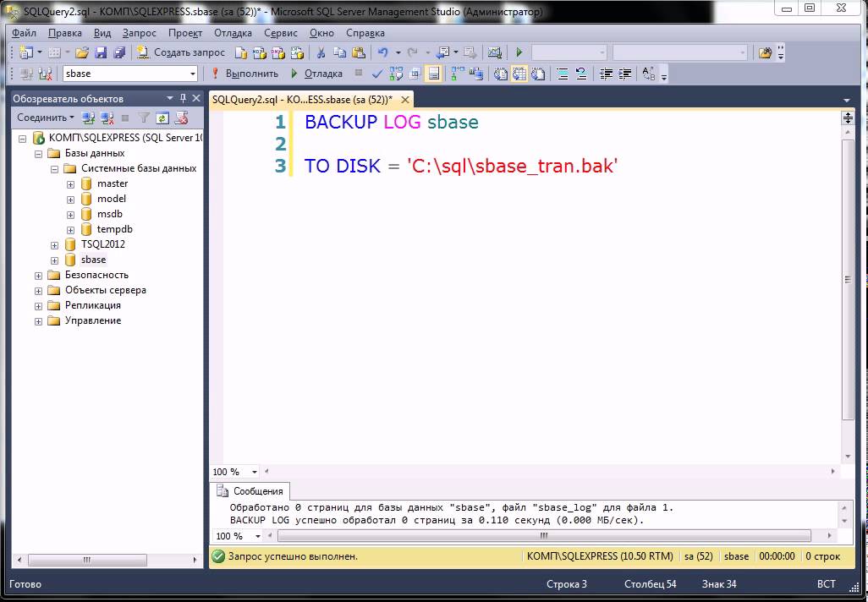Toggle the query options window icon

pyautogui.click(x=415, y=74)
